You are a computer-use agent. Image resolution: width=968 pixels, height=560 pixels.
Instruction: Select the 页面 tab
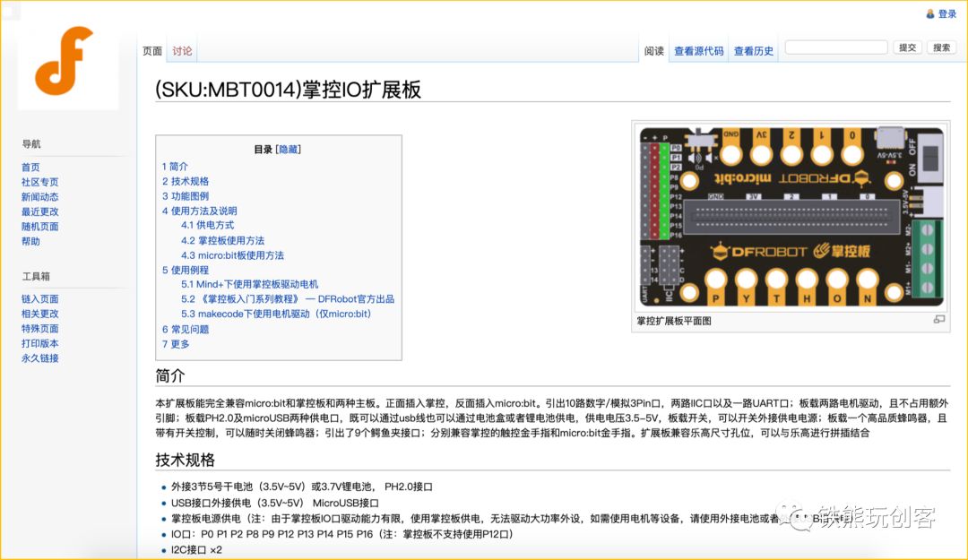pyautogui.click(x=152, y=51)
